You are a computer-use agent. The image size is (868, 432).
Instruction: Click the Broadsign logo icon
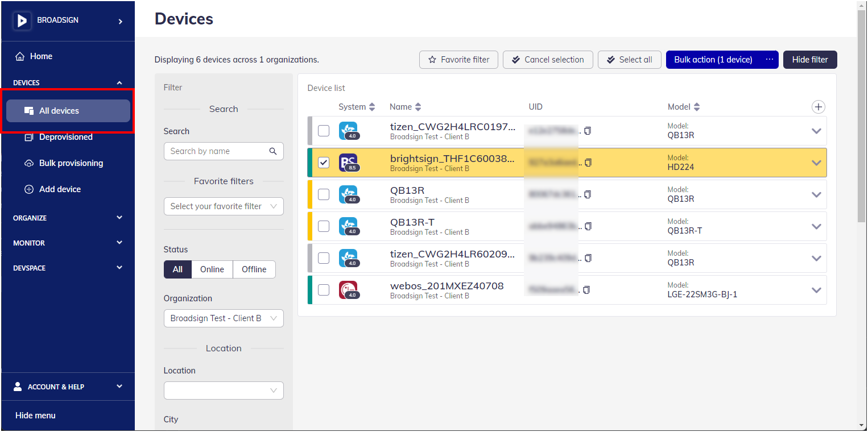[22, 20]
